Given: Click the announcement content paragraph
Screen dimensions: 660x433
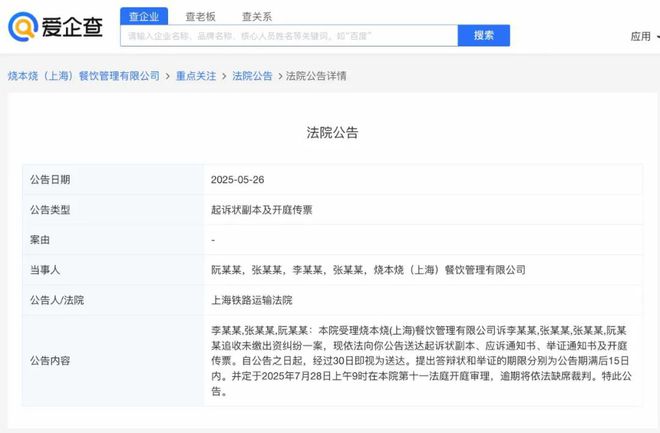Looking at the screenshot, I should point(421,361).
